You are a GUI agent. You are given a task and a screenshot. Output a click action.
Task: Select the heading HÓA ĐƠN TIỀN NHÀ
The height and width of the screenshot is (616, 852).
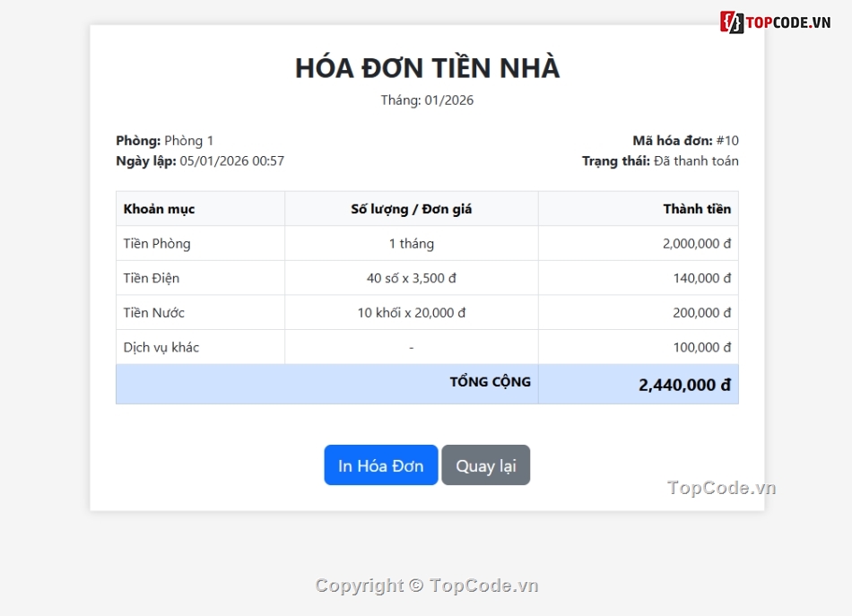click(427, 68)
